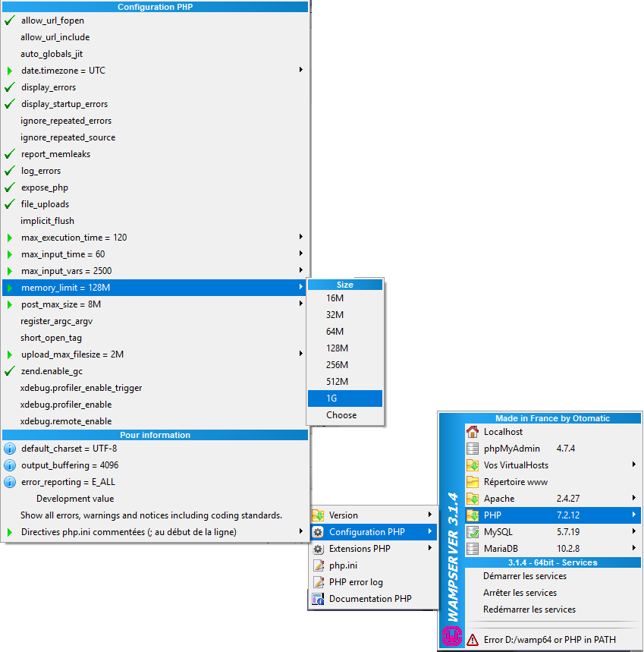The height and width of the screenshot is (652, 644).
Task: Click the php.ini file edit icon
Action: coord(318,565)
